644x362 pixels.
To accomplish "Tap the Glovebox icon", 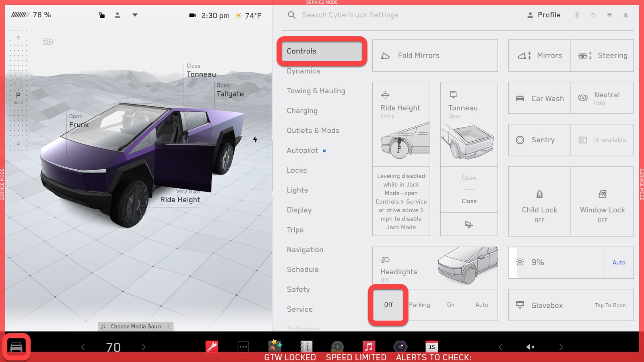I will coord(520,305).
